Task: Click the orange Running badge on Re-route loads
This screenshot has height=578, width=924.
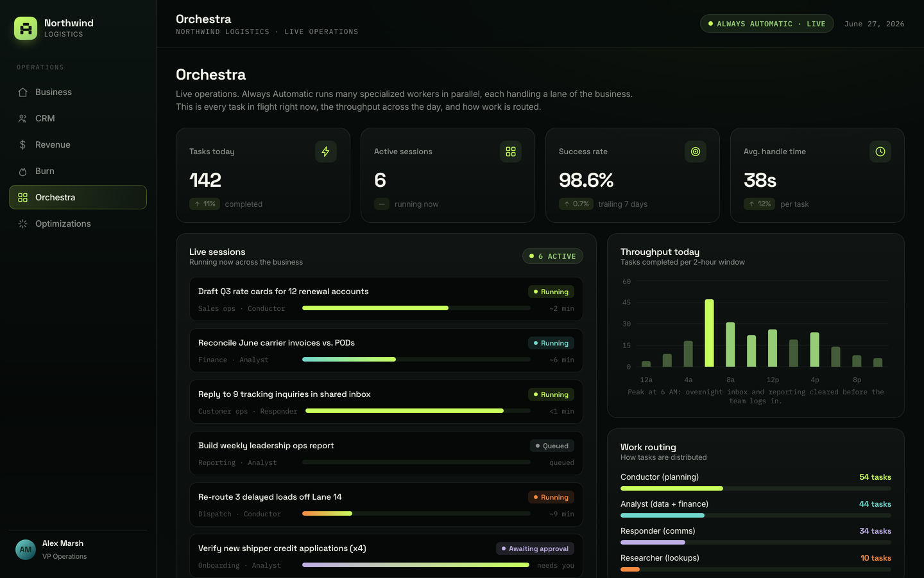Action: [x=551, y=497]
